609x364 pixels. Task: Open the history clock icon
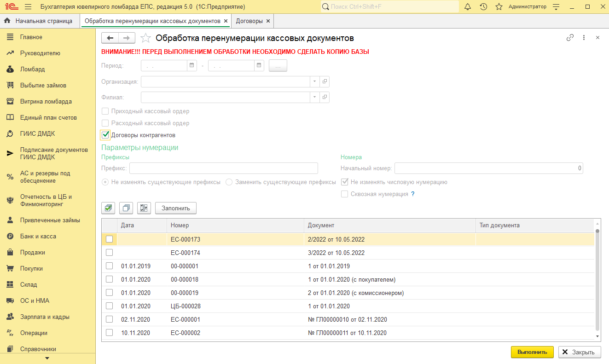coord(483,7)
